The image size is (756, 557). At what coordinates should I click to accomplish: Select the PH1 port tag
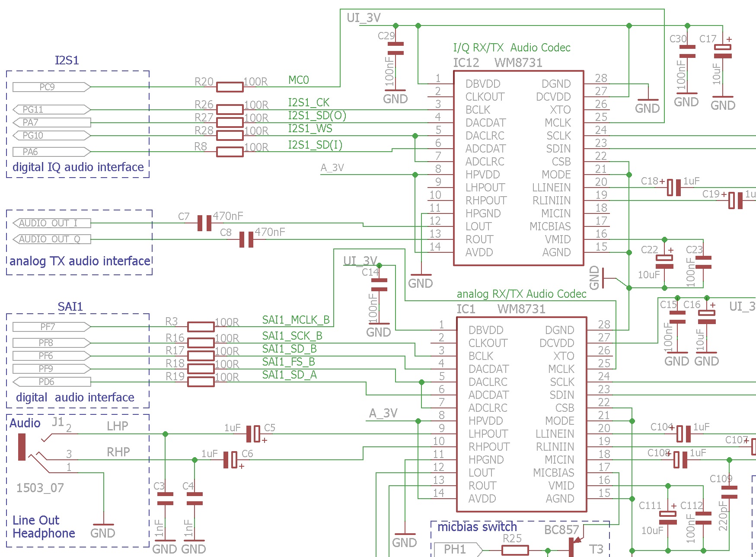point(458,549)
